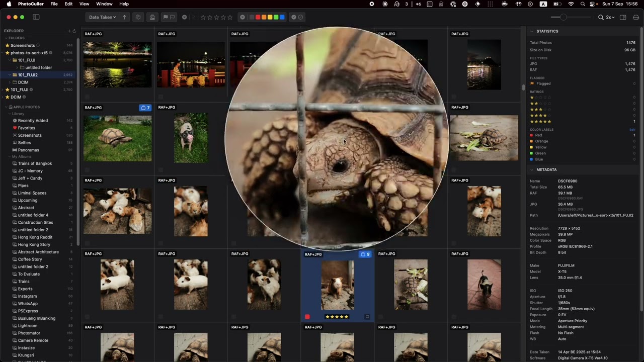Click the image preview toolbar icon
This screenshot has height=362, width=644.
pyautogui.click(x=152, y=17)
